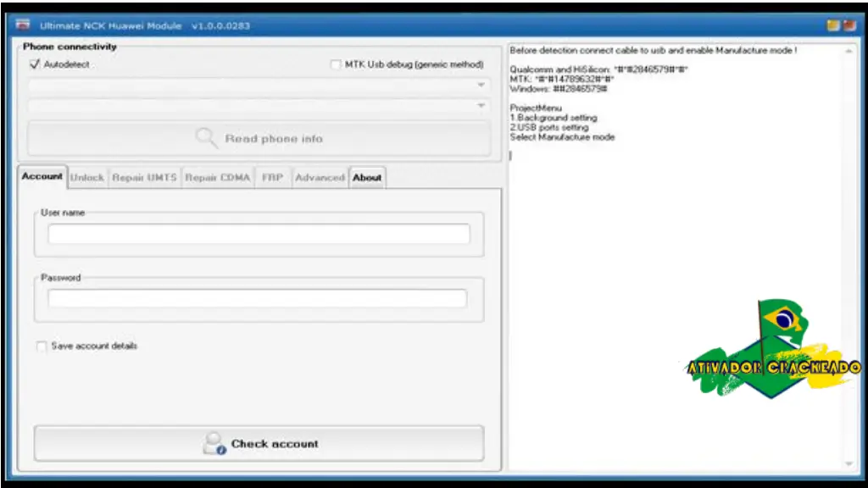Click the 'ProjectMenu' line in log

click(x=536, y=108)
